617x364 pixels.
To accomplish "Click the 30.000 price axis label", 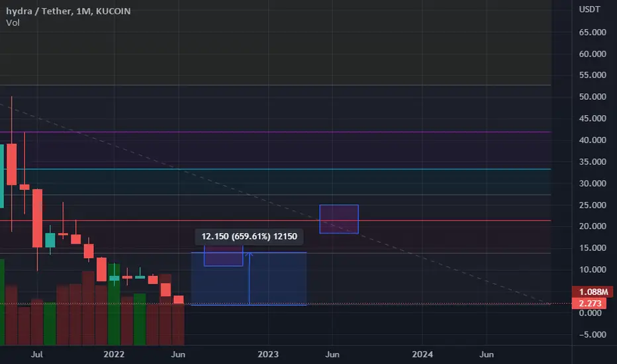I will [x=593, y=183].
